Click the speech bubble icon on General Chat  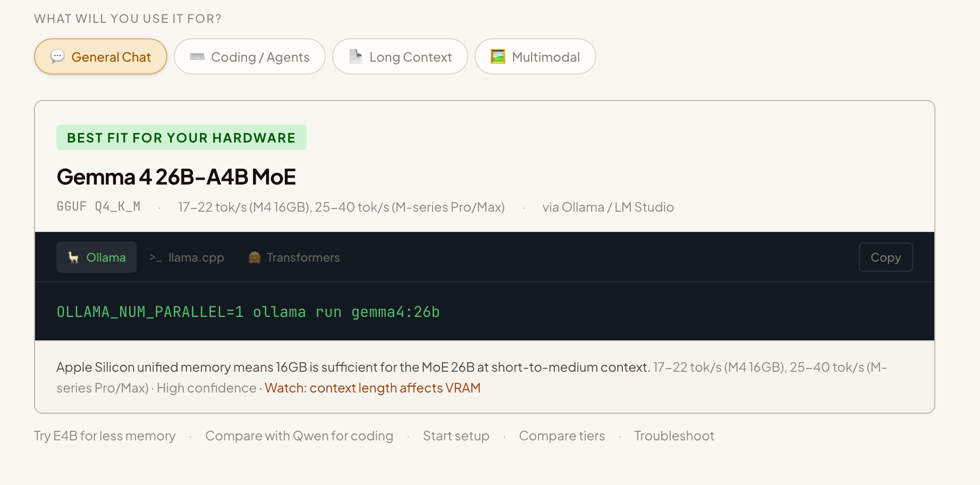pos(56,56)
